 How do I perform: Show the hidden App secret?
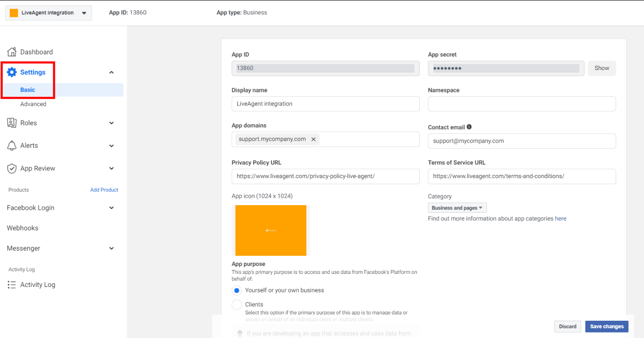point(601,68)
